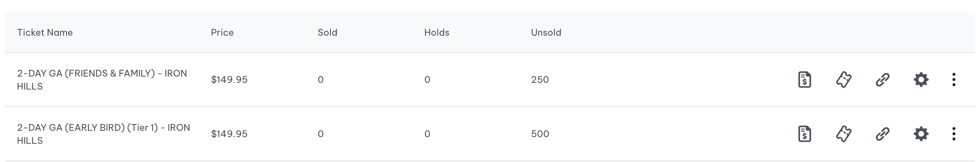Sort by Ticket Name column header
Screen dimensions: 980x162
[45, 33]
